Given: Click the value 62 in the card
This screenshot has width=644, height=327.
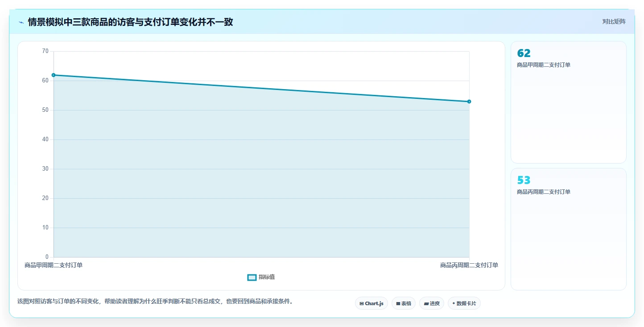Looking at the screenshot, I should click(x=524, y=53).
